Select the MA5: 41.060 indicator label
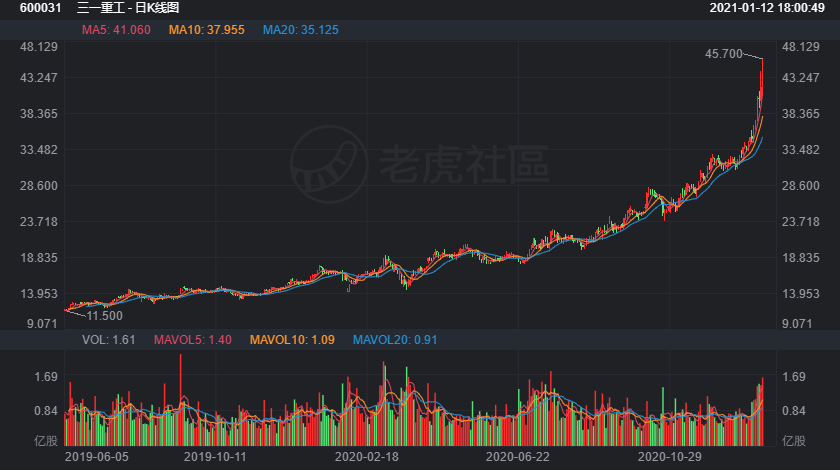The image size is (840, 470). (x=116, y=30)
